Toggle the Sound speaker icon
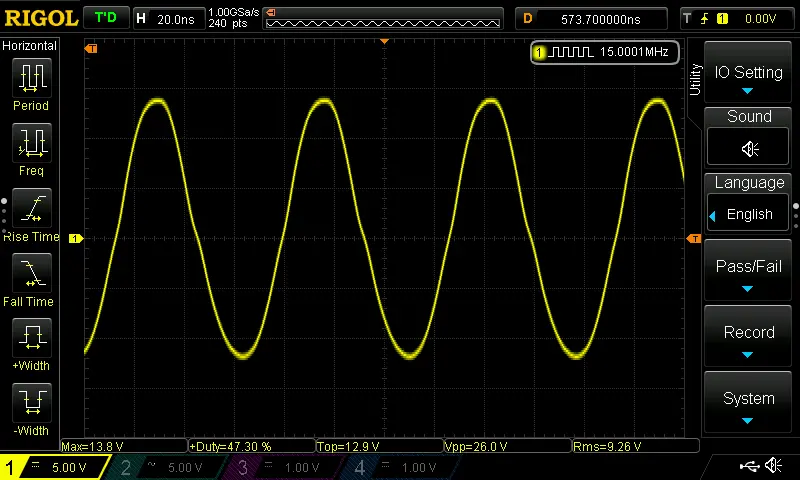The image size is (800, 480). (x=749, y=148)
